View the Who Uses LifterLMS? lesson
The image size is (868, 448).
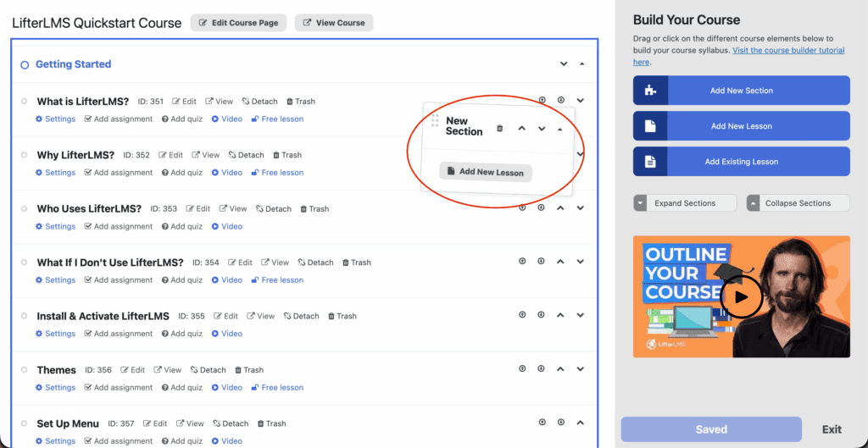[233, 208]
